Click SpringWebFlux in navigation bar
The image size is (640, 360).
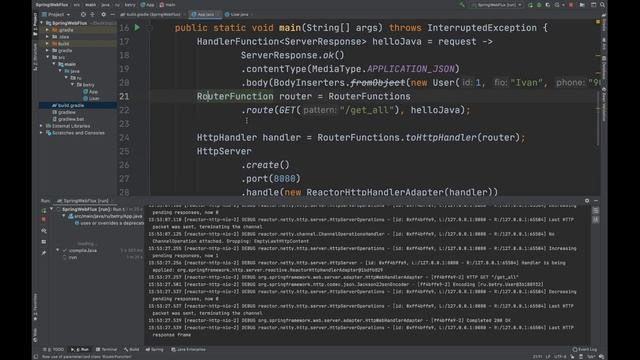(51, 5)
